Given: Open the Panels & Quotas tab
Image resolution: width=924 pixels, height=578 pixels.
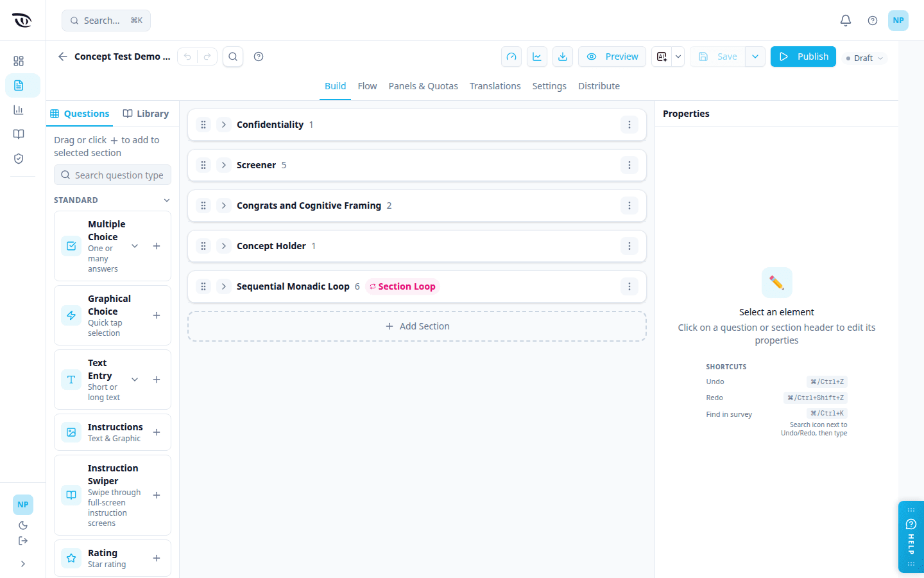Looking at the screenshot, I should click(424, 86).
